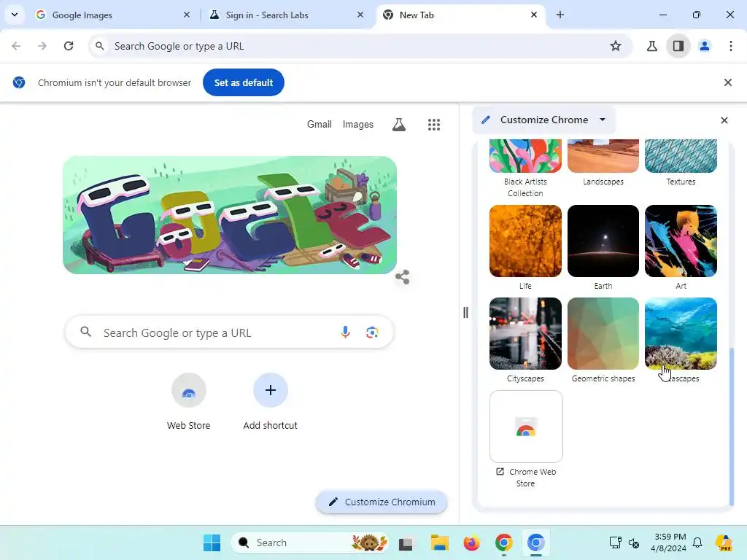Search by image with Lens icon
The width and height of the screenshot is (747, 560).
[x=372, y=332]
